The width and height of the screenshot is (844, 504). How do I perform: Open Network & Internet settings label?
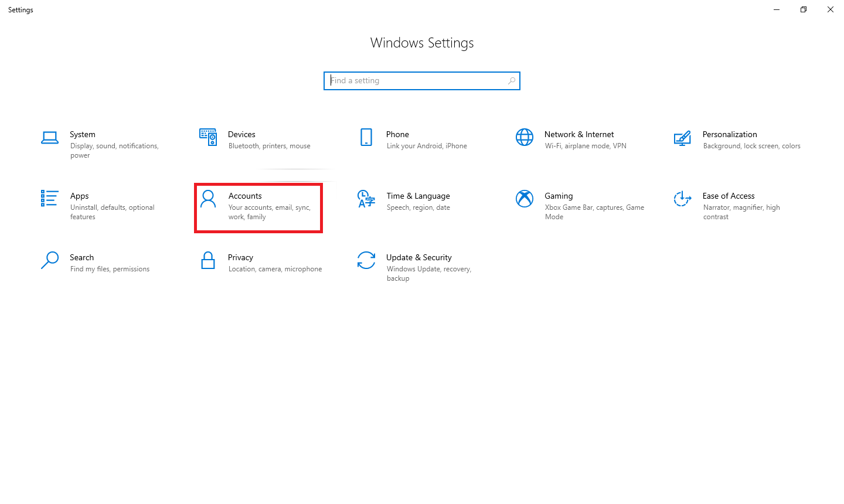(x=579, y=134)
